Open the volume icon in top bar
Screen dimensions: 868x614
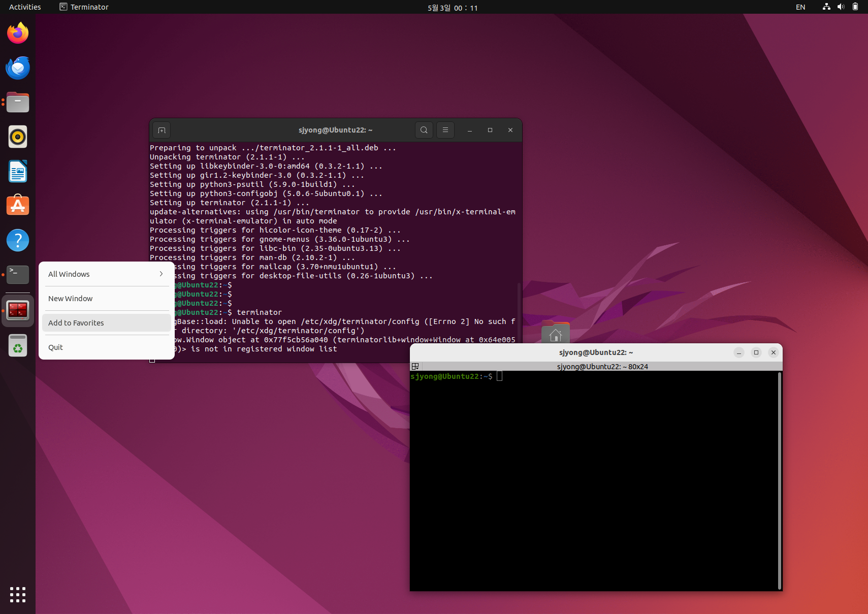point(841,7)
